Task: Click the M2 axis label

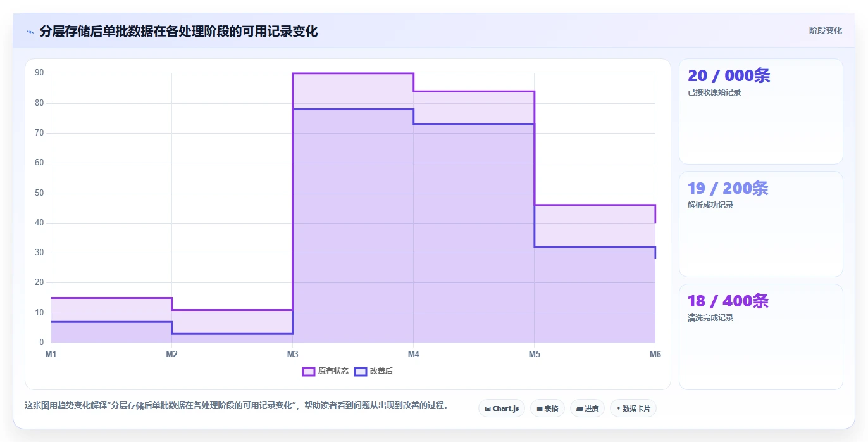Action: (x=171, y=354)
